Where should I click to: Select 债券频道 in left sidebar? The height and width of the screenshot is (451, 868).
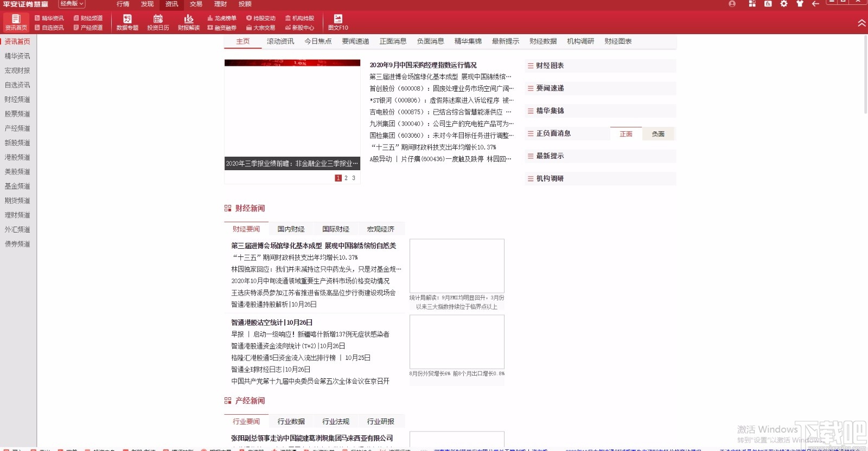(x=17, y=244)
